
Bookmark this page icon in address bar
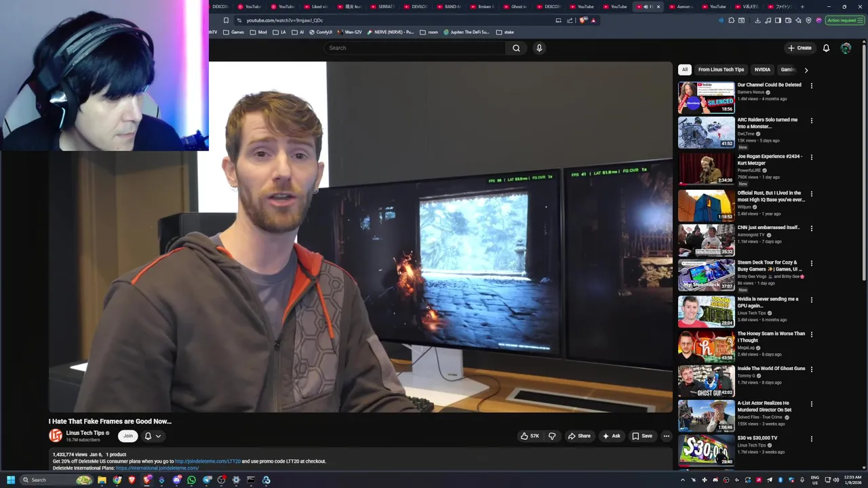226,20
